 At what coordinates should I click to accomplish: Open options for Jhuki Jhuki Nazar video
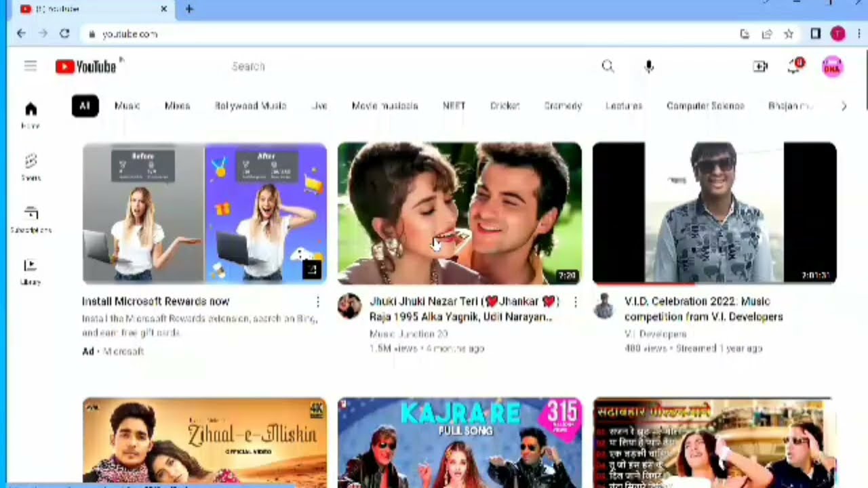(x=575, y=302)
